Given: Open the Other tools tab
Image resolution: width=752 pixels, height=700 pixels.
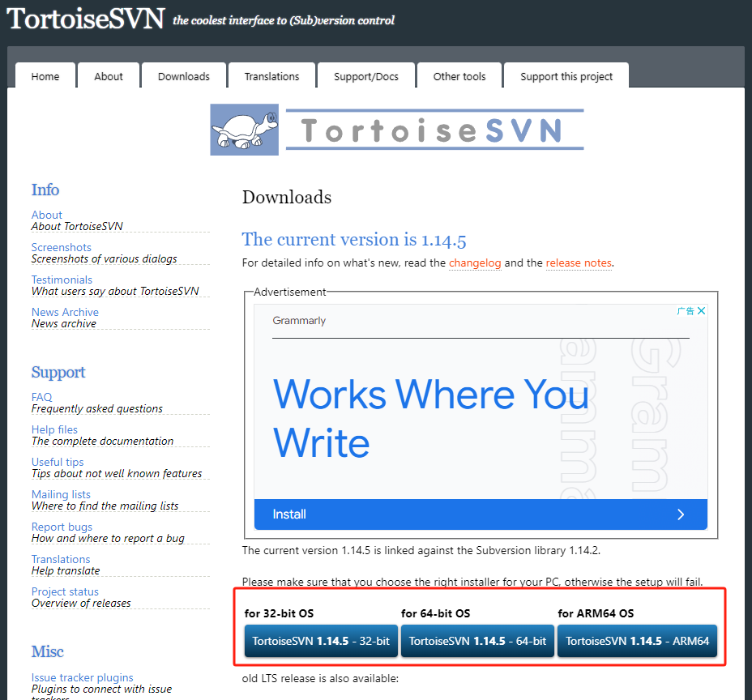Looking at the screenshot, I should (x=459, y=76).
